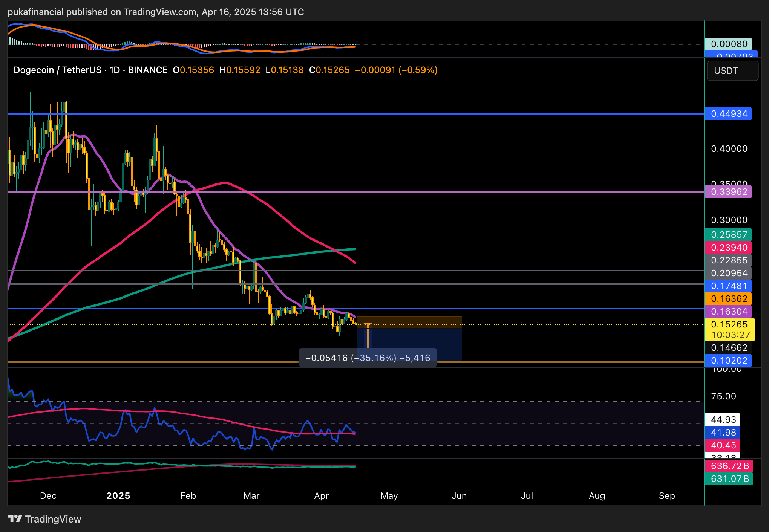Select the blue 0.44934 price label

click(x=728, y=114)
